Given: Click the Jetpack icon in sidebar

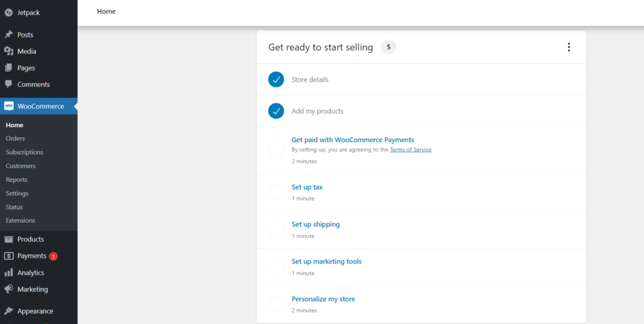Looking at the screenshot, I should pyautogui.click(x=8, y=13).
